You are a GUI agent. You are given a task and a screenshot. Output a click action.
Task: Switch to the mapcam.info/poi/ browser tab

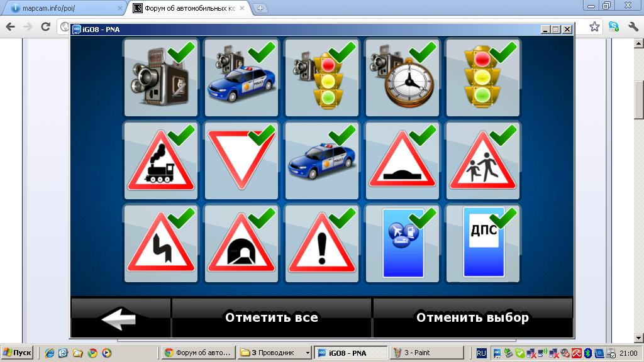pos(63,8)
